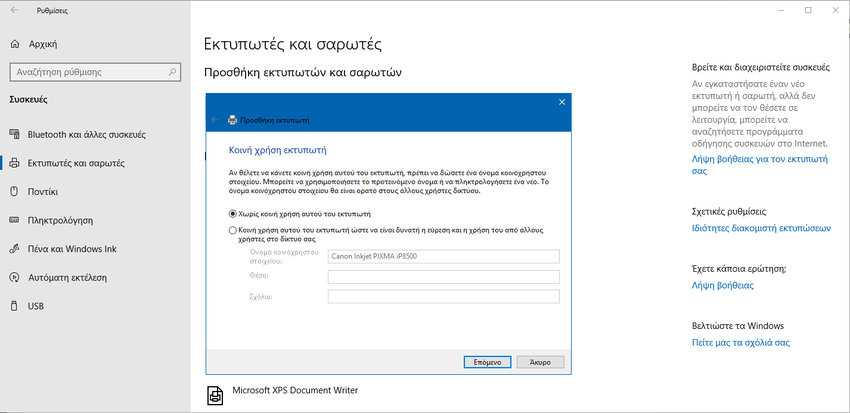Screen dimensions: 850x413
Task: Select Κοινή χρήση αυτού του εκτυπωτή option
Action: click(x=388, y=234)
